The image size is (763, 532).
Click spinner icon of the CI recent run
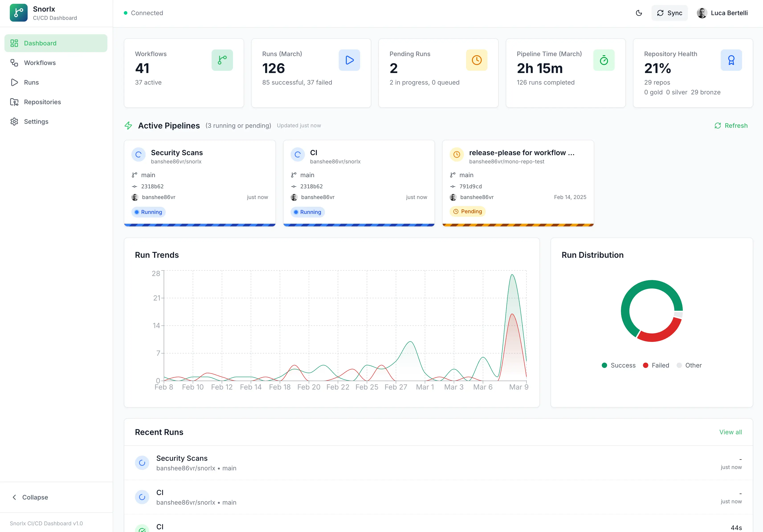coord(142,497)
